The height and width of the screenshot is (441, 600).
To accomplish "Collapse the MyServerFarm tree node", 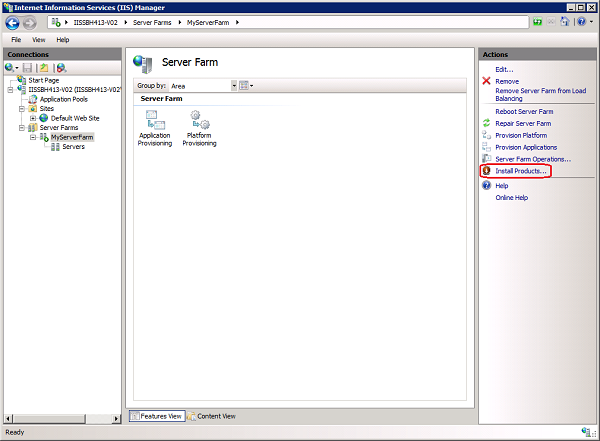I will pyautogui.click(x=33, y=137).
